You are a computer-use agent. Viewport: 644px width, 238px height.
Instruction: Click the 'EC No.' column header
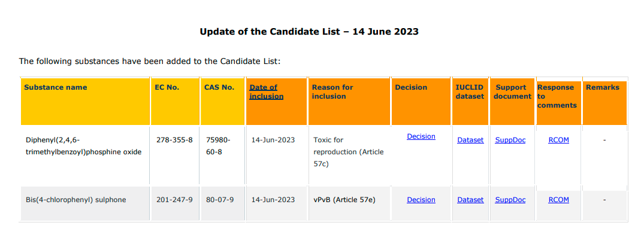(x=167, y=87)
